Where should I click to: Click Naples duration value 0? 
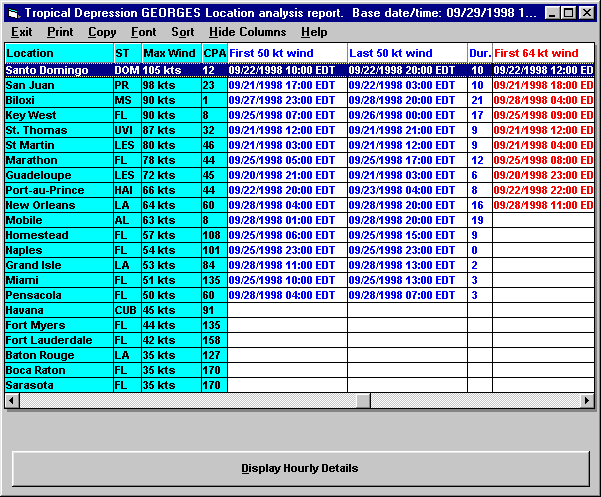(480, 250)
